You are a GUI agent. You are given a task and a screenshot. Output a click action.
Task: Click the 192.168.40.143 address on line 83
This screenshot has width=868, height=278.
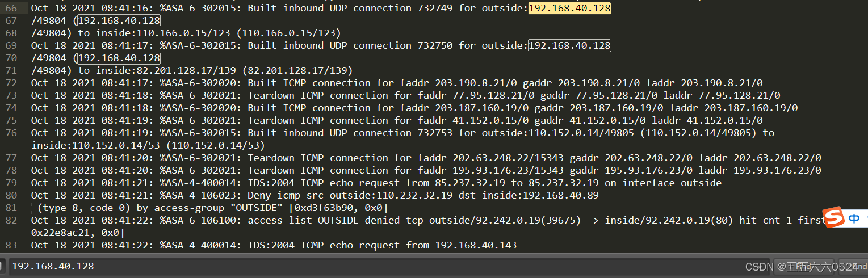click(476, 245)
